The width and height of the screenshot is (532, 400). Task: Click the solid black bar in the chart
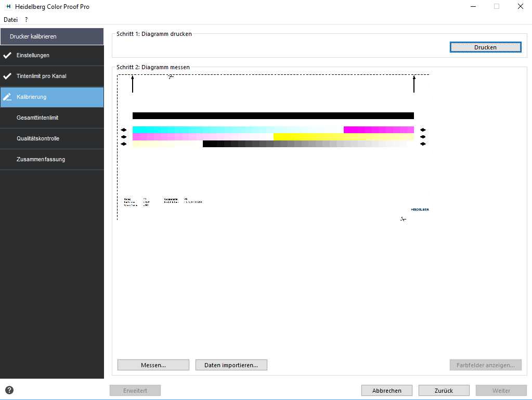pyautogui.click(x=273, y=115)
